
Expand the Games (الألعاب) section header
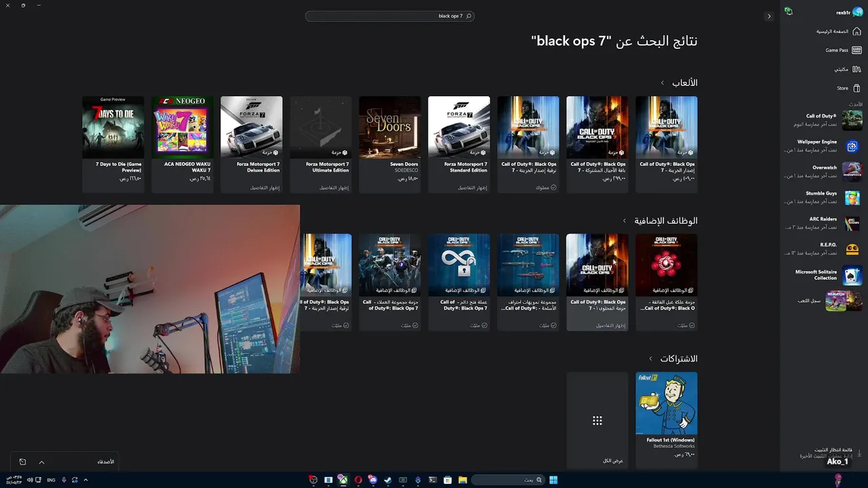click(679, 83)
